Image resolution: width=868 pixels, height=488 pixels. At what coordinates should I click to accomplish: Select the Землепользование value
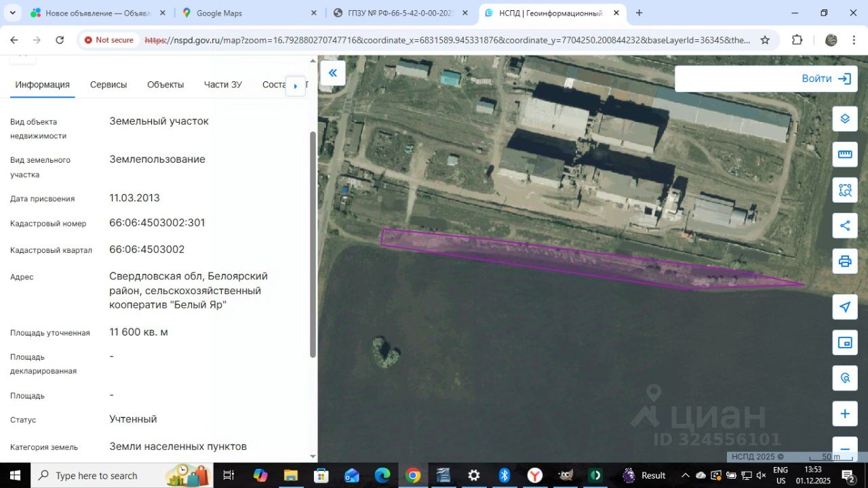(157, 159)
